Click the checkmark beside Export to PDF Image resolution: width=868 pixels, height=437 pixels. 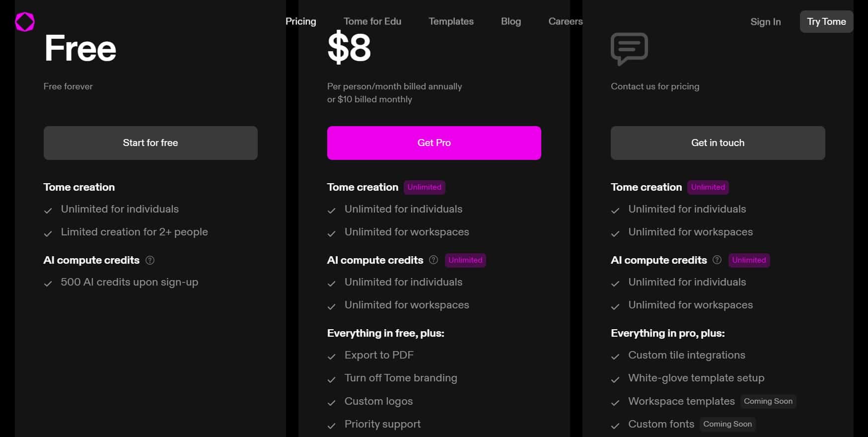tap(332, 357)
